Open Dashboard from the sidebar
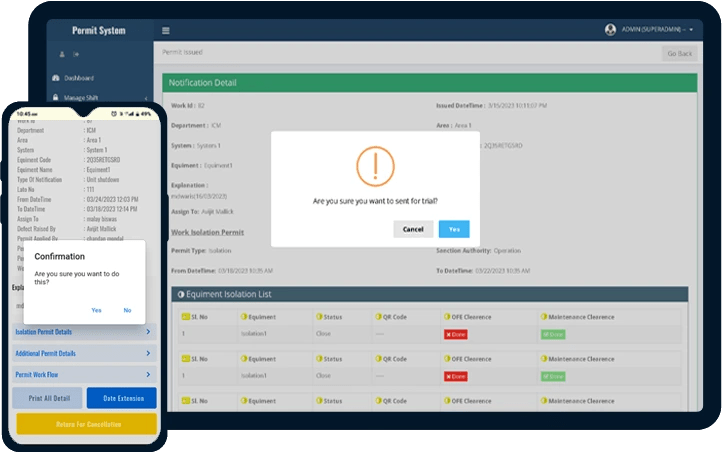The image size is (722, 452). 79,78
